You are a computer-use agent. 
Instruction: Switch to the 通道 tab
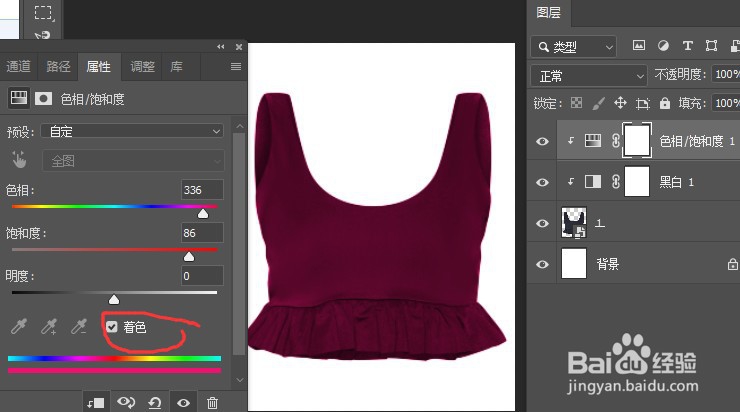coord(18,67)
